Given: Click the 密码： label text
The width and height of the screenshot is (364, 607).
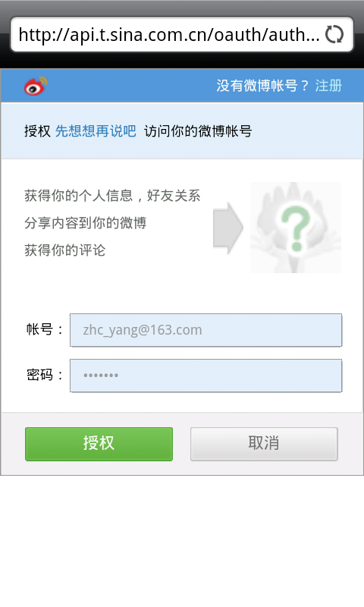Looking at the screenshot, I should (x=45, y=375).
